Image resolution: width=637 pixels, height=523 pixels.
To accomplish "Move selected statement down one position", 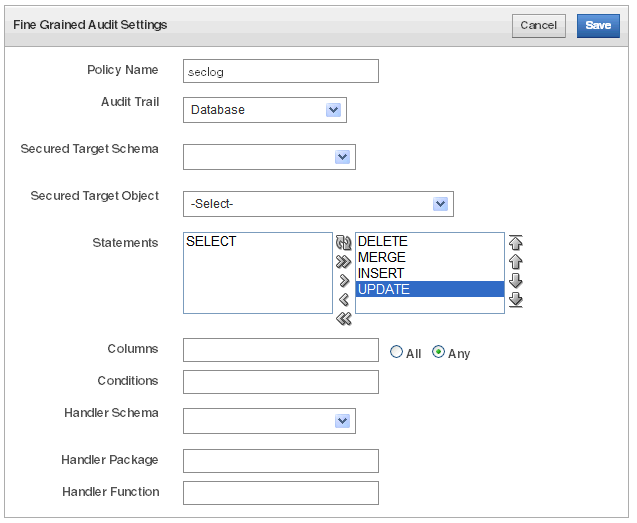I will 516,280.
